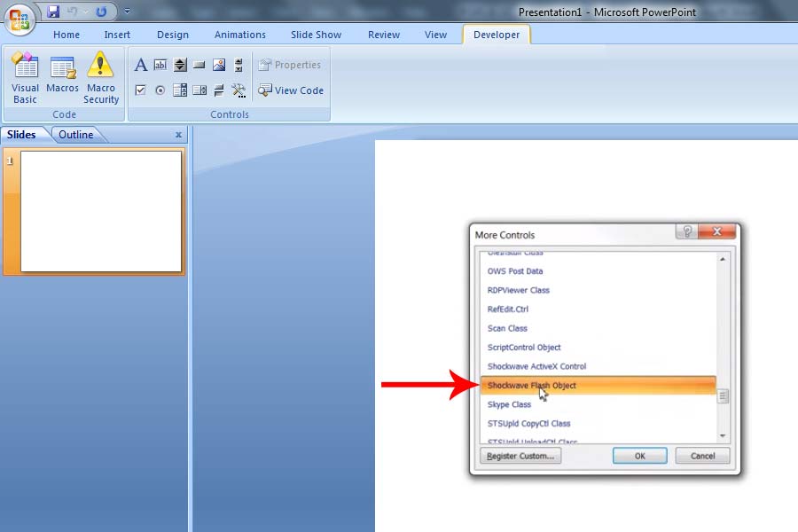Select RDPViewer Class in the list
Screen dimensions: 798x532
pyautogui.click(x=598, y=290)
